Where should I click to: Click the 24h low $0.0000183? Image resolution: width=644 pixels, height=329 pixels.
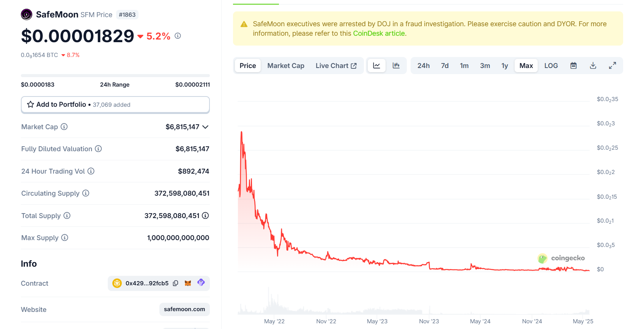pyautogui.click(x=38, y=84)
